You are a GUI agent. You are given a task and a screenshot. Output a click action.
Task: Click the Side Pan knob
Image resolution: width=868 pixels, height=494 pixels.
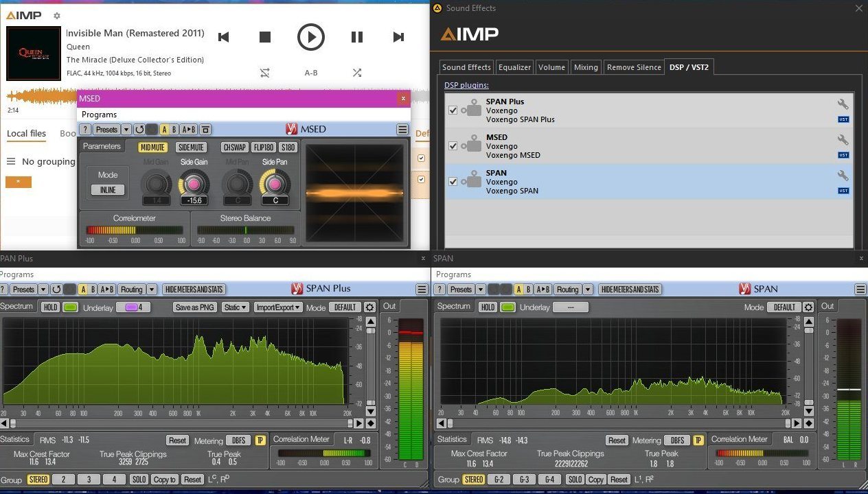point(275,183)
